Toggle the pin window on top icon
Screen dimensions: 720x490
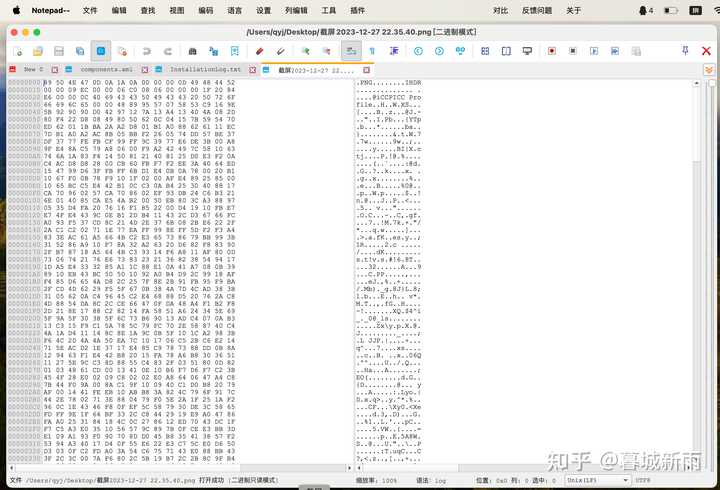tap(685, 51)
